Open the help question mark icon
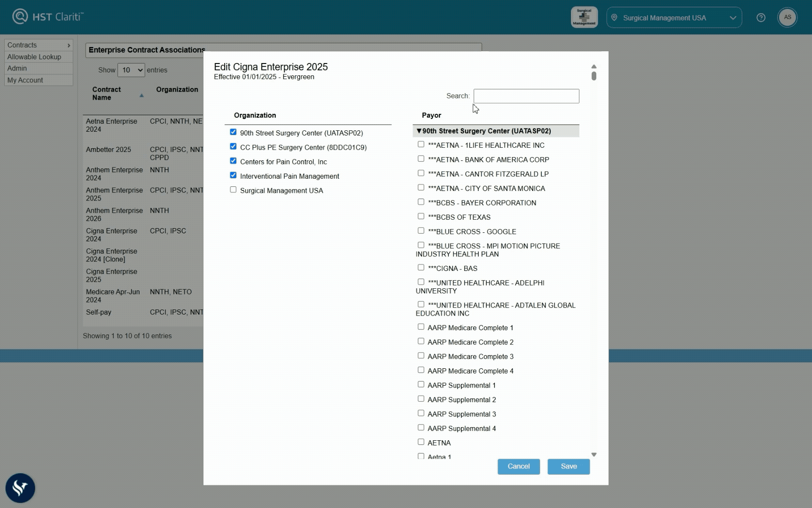Image resolution: width=812 pixels, height=508 pixels. [761, 18]
